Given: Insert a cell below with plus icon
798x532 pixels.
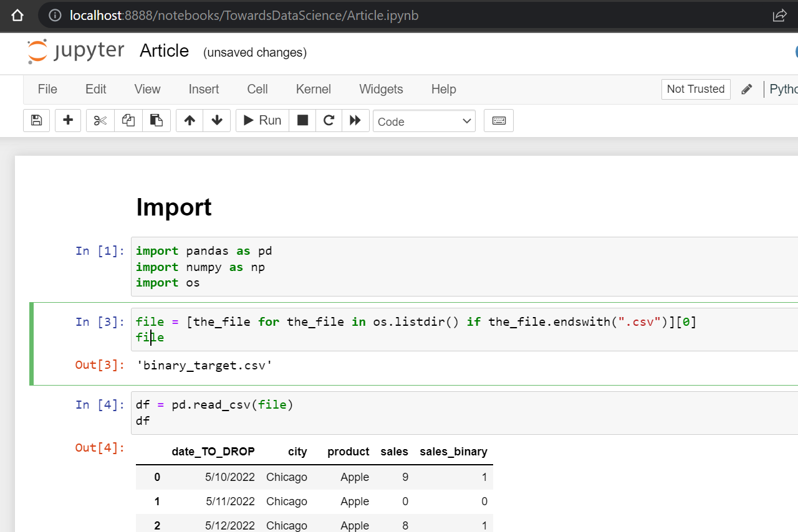Looking at the screenshot, I should [x=68, y=121].
